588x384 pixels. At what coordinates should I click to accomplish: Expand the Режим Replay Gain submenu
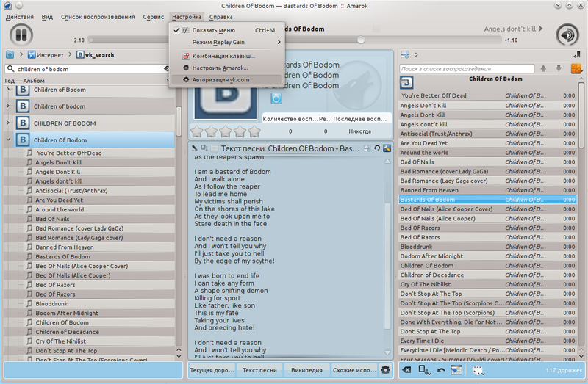(x=226, y=42)
